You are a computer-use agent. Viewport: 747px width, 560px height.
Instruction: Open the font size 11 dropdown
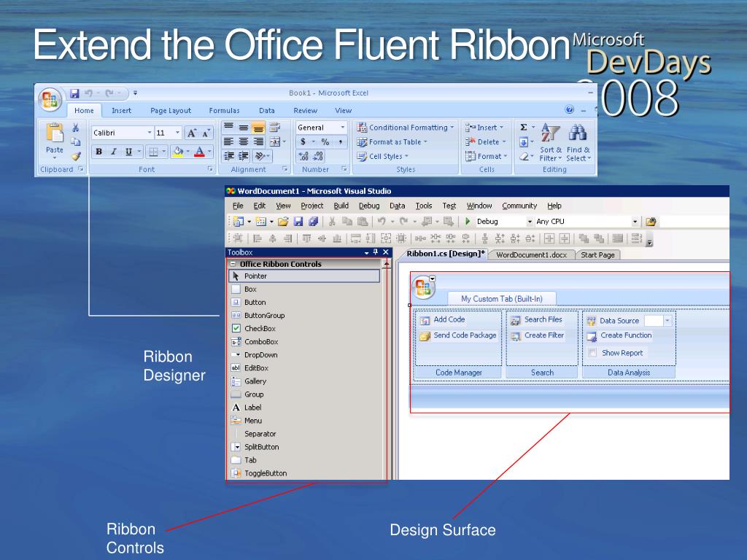[x=177, y=133]
